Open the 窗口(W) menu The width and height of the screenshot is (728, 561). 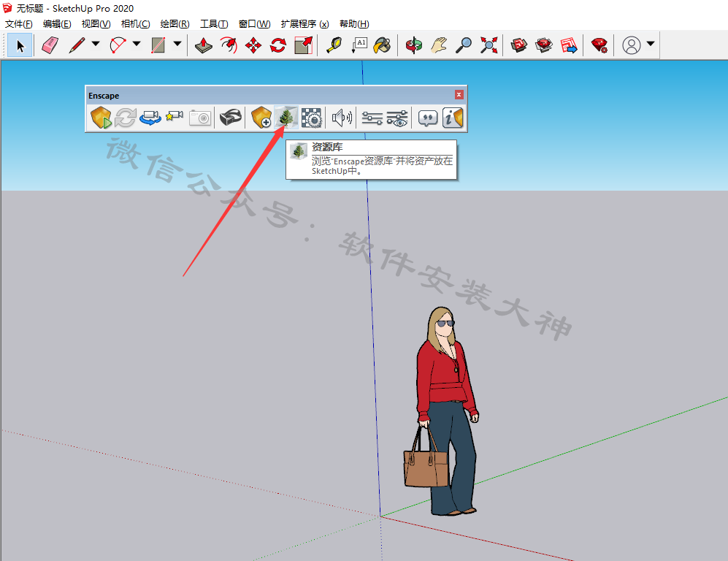tap(254, 23)
